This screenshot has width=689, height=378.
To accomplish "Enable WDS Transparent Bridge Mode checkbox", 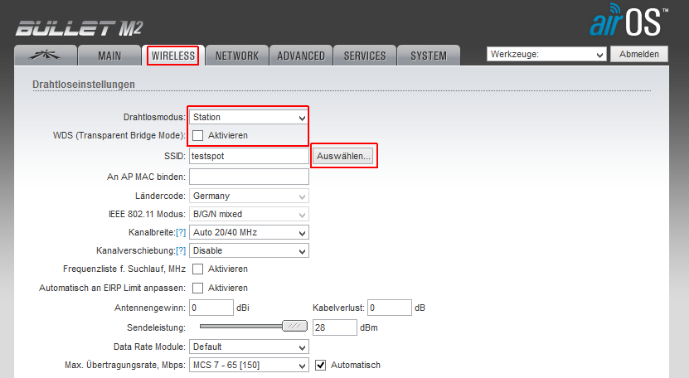I will tap(198, 135).
